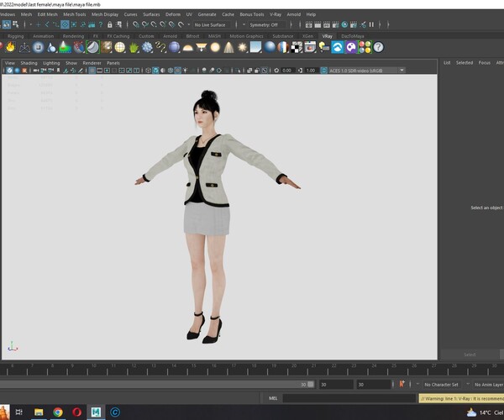Click the range slider handle at 30
This screenshot has width=504, height=420.
[311, 385]
